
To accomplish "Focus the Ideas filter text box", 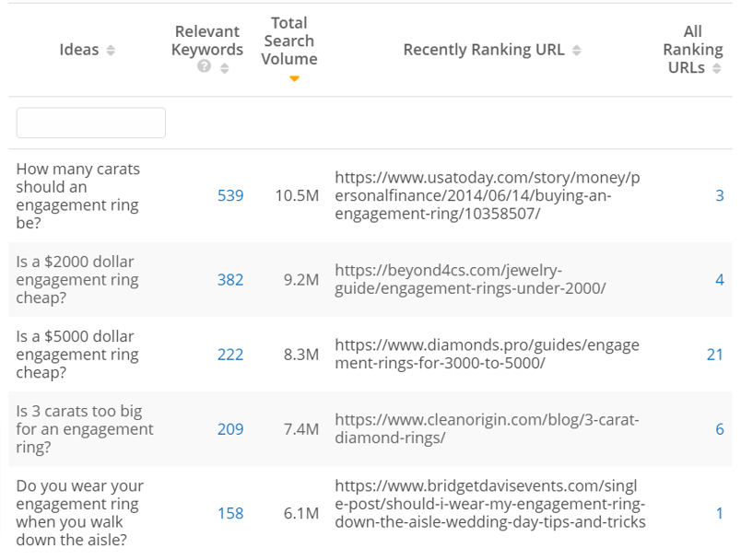I will pos(91,122).
